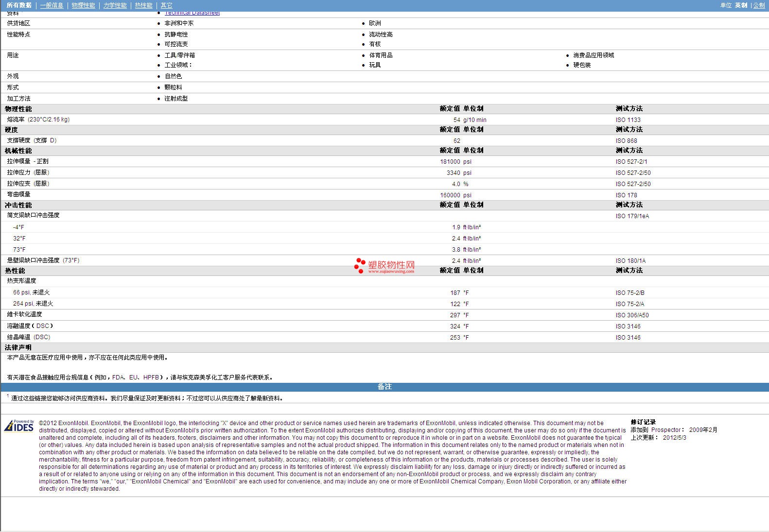Select flexural modulus value 160000
Image resolution: width=769 pixels, height=532 pixels.
[x=450, y=195]
